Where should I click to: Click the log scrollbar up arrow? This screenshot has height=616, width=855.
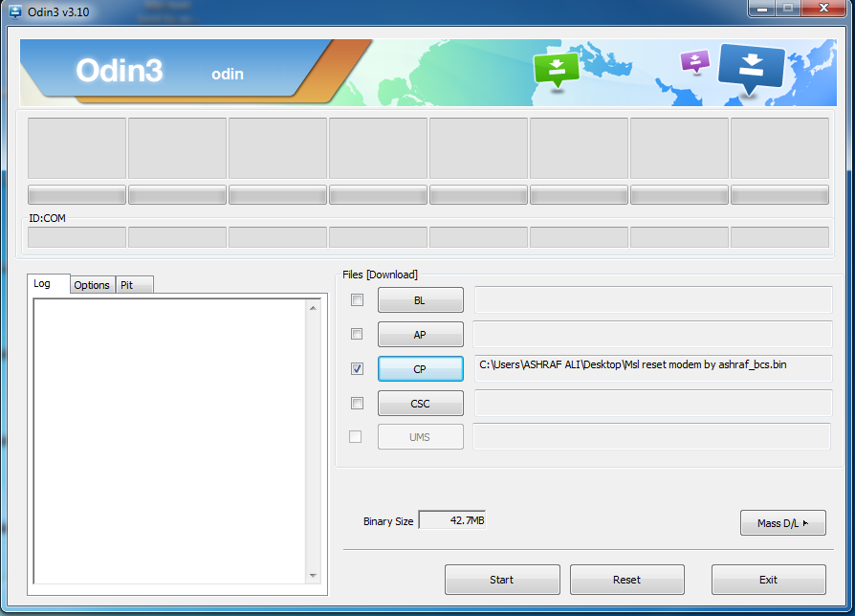click(313, 308)
